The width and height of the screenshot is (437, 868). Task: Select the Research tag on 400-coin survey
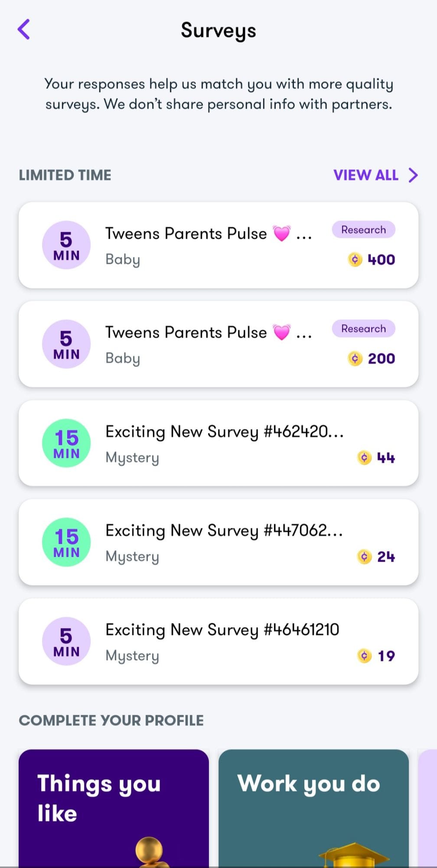pos(363,230)
